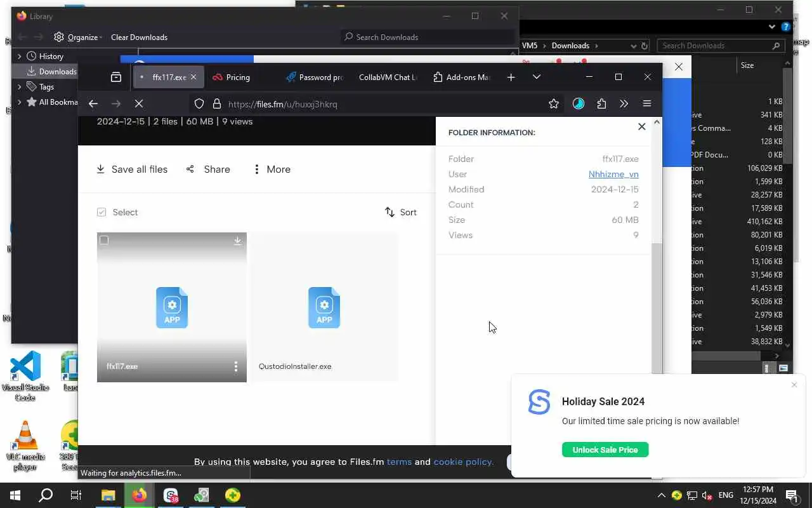
Task: Close the ffx117.exe tab
Action: click(x=193, y=77)
